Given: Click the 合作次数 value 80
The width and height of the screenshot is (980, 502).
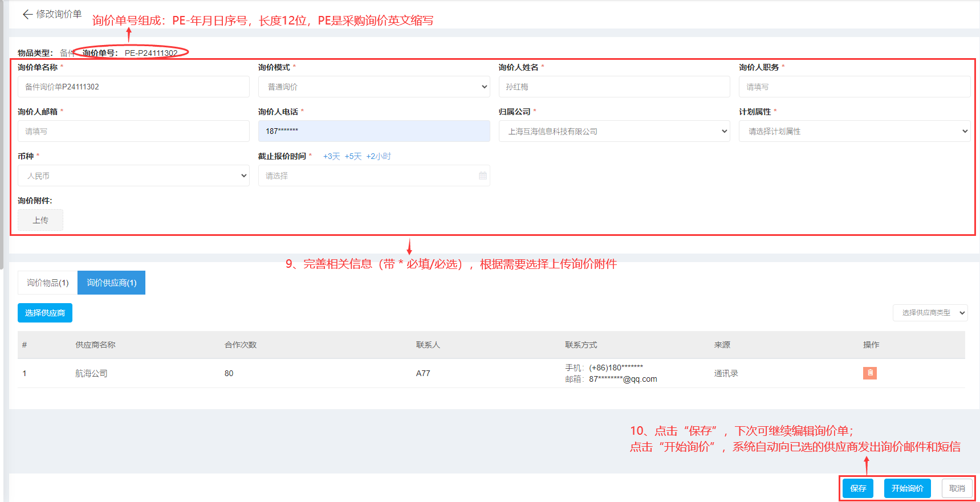Looking at the screenshot, I should [x=229, y=373].
